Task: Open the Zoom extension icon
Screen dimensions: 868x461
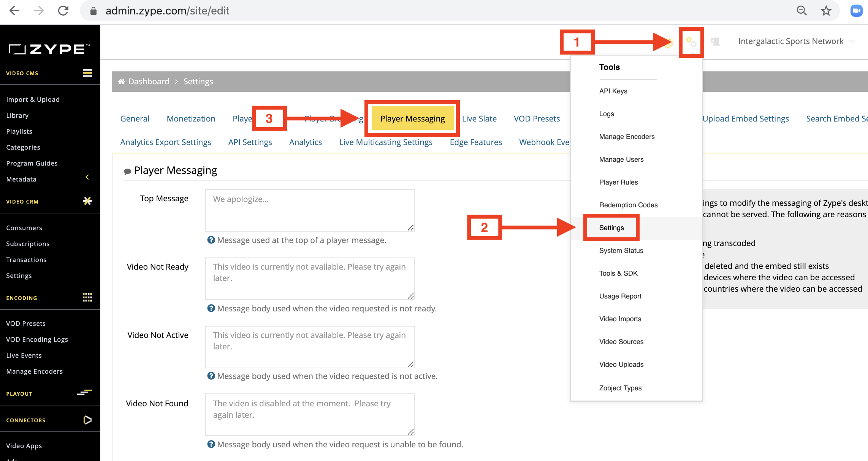Action: pos(856,11)
